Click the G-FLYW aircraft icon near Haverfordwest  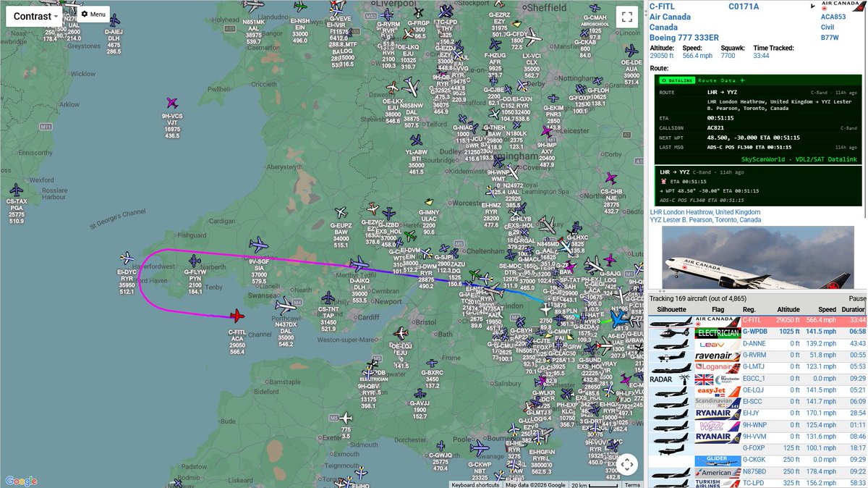(195, 261)
